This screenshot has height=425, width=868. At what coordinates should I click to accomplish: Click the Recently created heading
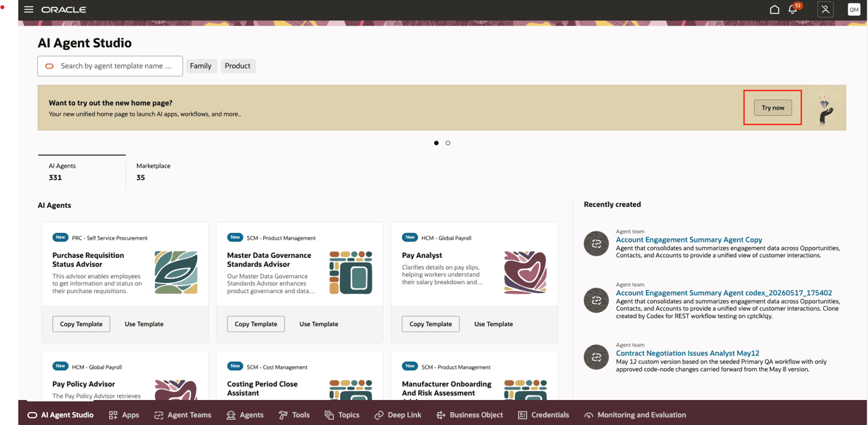[x=612, y=204]
